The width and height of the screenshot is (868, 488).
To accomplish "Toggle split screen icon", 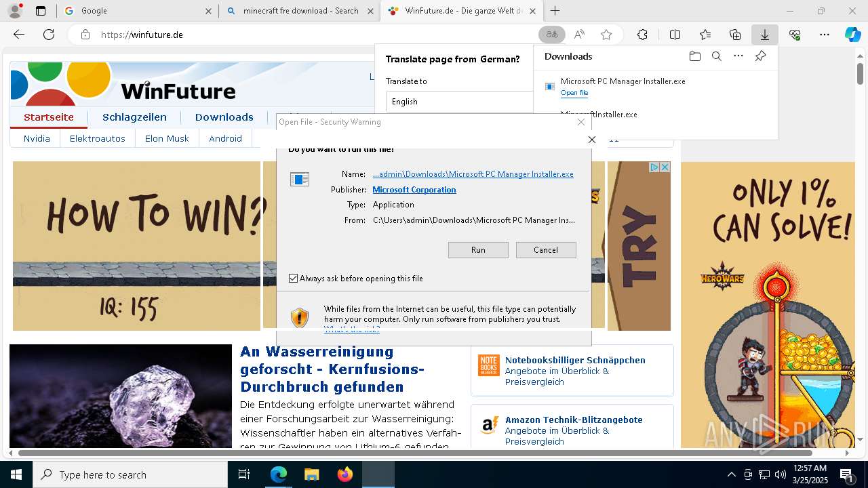I will click(x=675, y=35).
